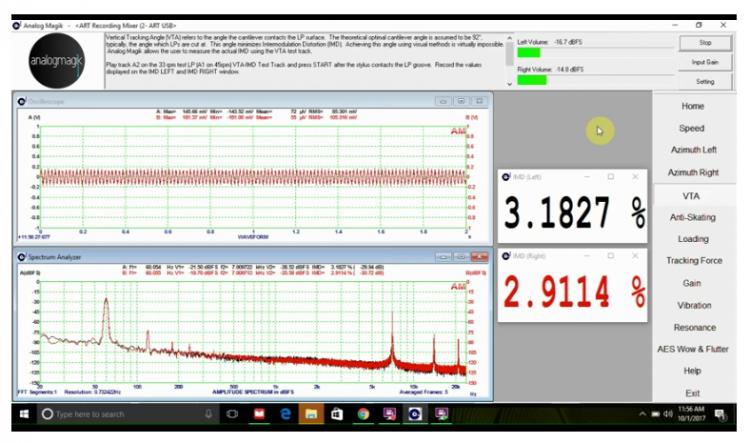750x443 pixels.
Task: Open the Windows Start menu
Action: (24, 414)
